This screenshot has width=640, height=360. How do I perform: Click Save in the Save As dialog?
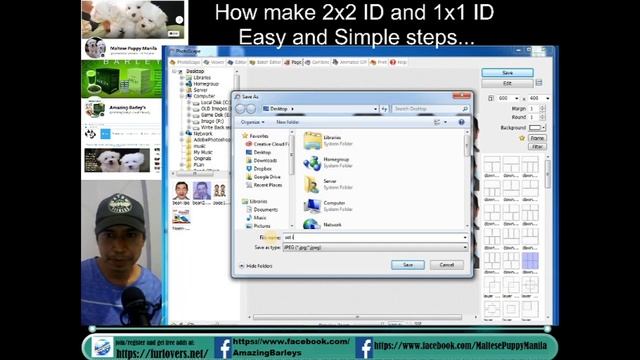click(x=408, y=265)
